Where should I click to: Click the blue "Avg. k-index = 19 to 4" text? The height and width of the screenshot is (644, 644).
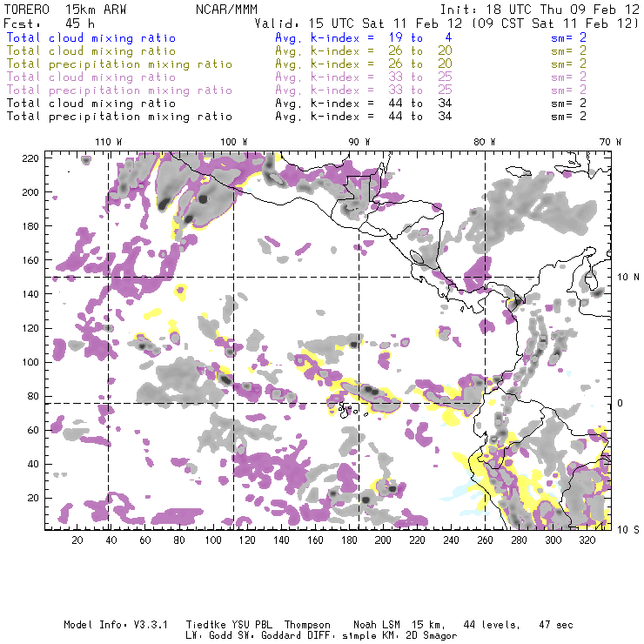coord(364,37)
